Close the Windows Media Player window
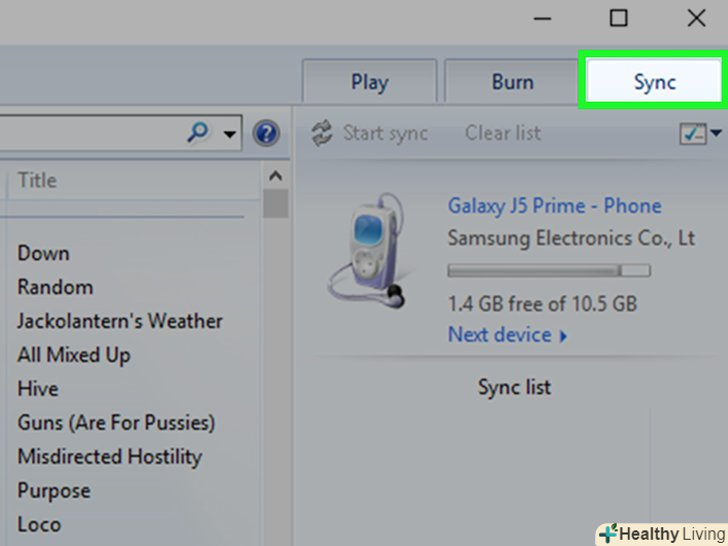Screen dimensions: 728x546 [696, 18]
